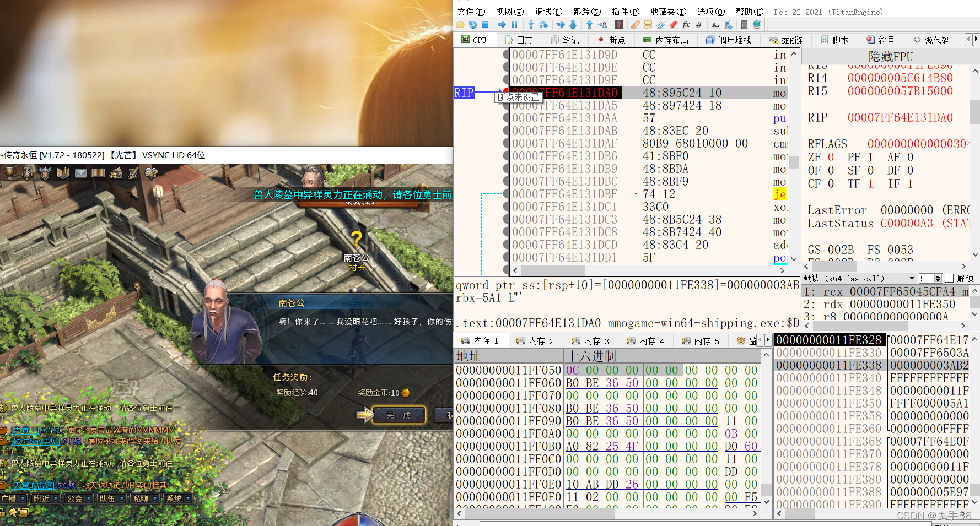Open the functions fx icon
Screen dimensions: 980x526
(x=686, y=25)
